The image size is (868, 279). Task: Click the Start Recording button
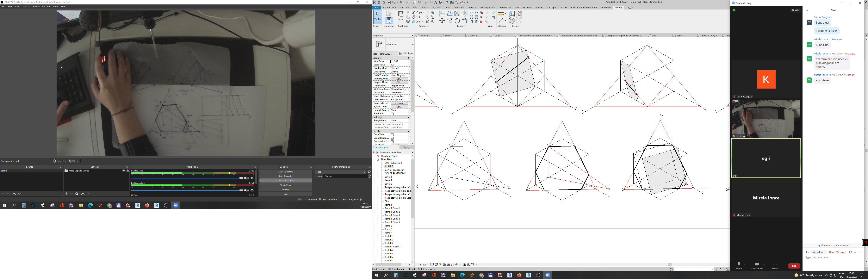click(285, 176)
